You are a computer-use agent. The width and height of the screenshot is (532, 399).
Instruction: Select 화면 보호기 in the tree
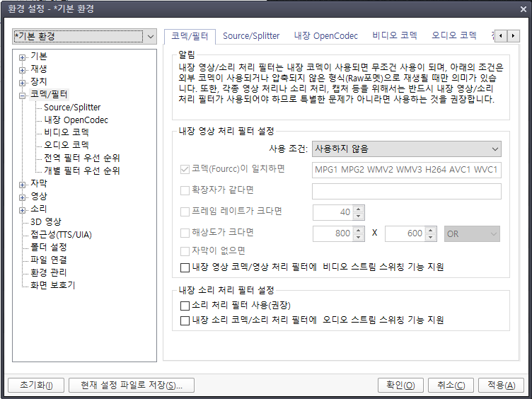[x=52, y=285]
